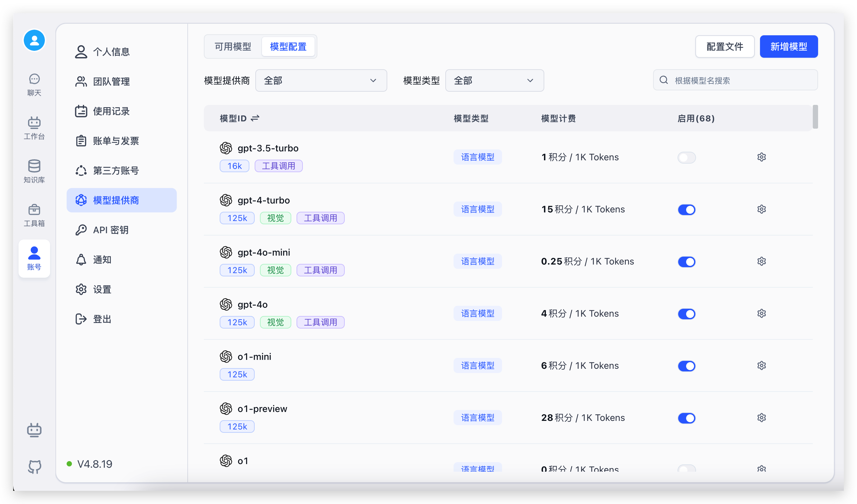
Task: Click the sort icon next to 模型ID
Action: click(255, 118)
